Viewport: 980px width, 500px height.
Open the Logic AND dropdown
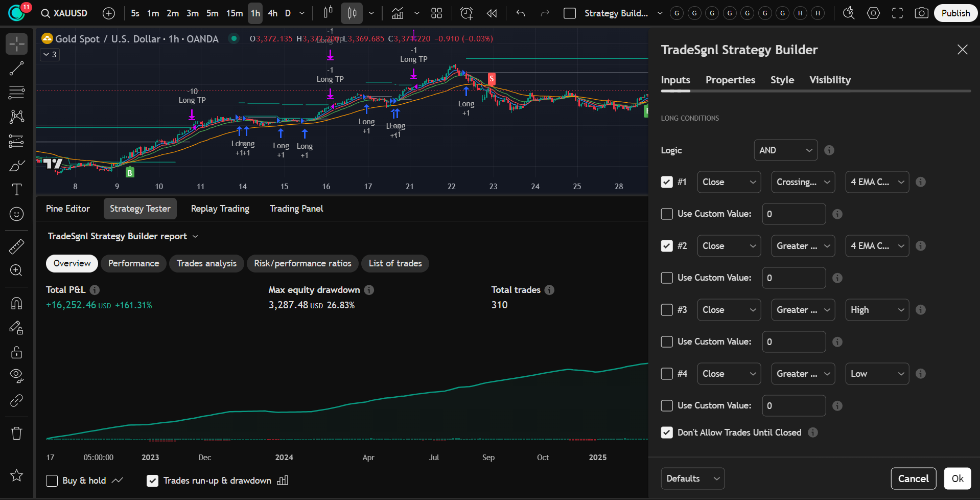tap(785, 150)
